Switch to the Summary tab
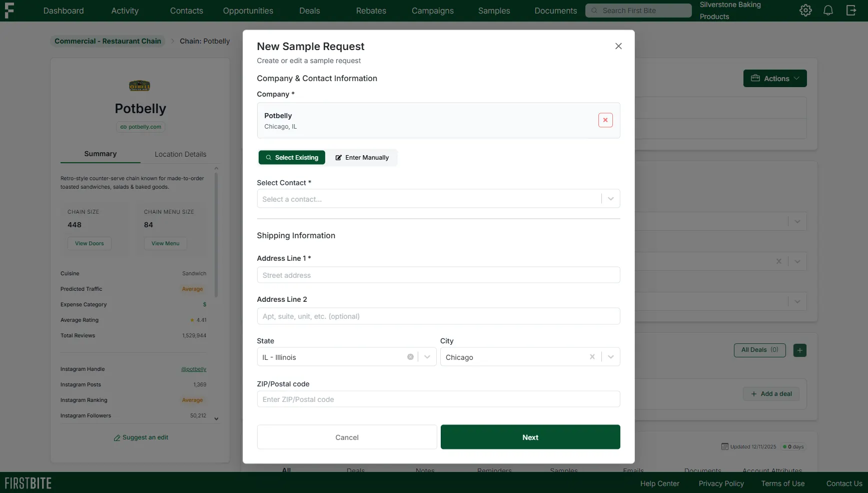 pyautogui.click(x=101, y=154)
